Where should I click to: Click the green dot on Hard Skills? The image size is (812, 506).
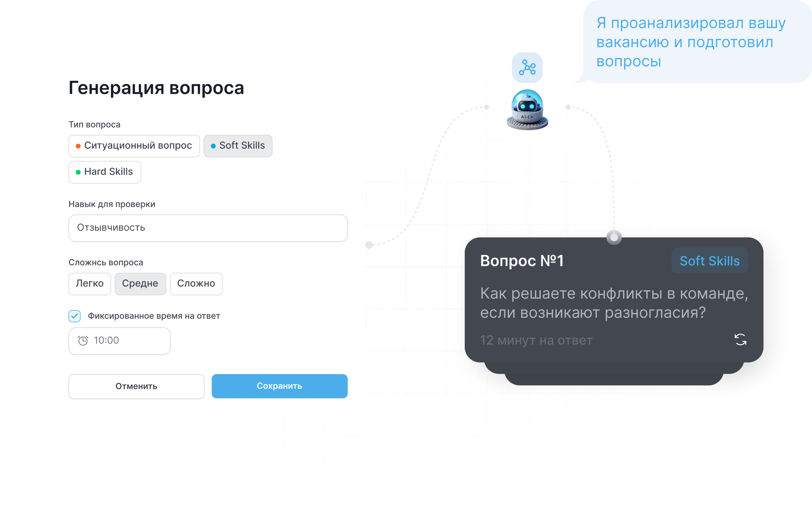coord(78,172)
